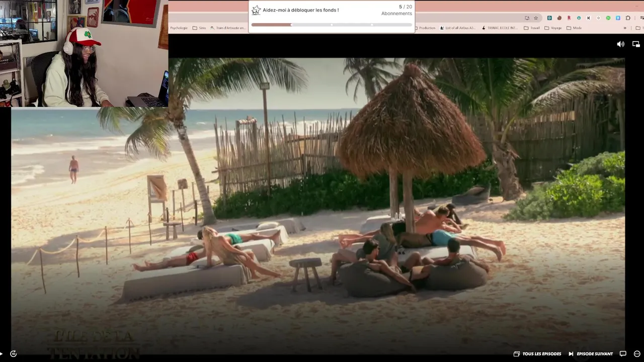The height and width of the screenshot is (362, 644).
Task: Open the Psychologie bookmark
Action: coord(179,28)
